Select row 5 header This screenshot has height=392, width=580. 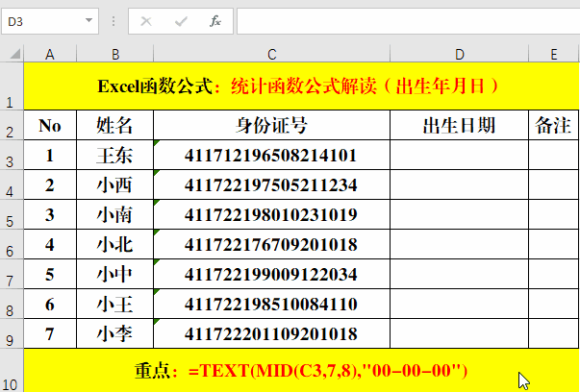click(12, 214)
